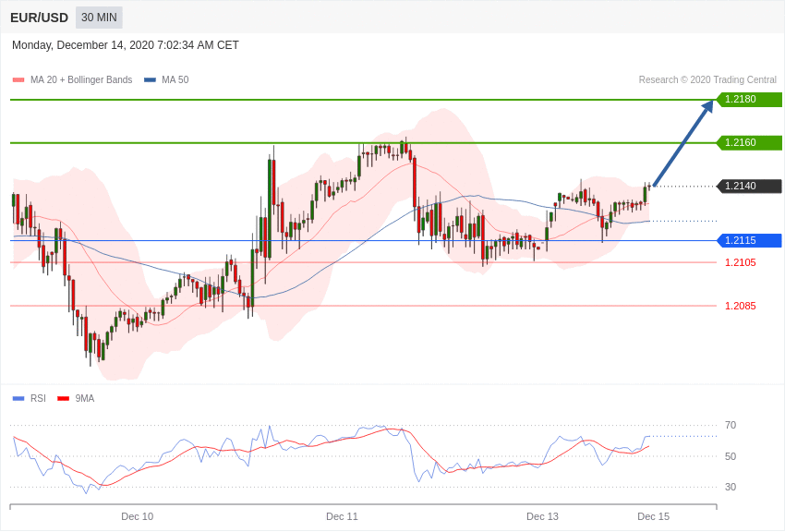Click the blue 1.2115 pivot label
Screen dimensions: 785x532
pos(749,241)
